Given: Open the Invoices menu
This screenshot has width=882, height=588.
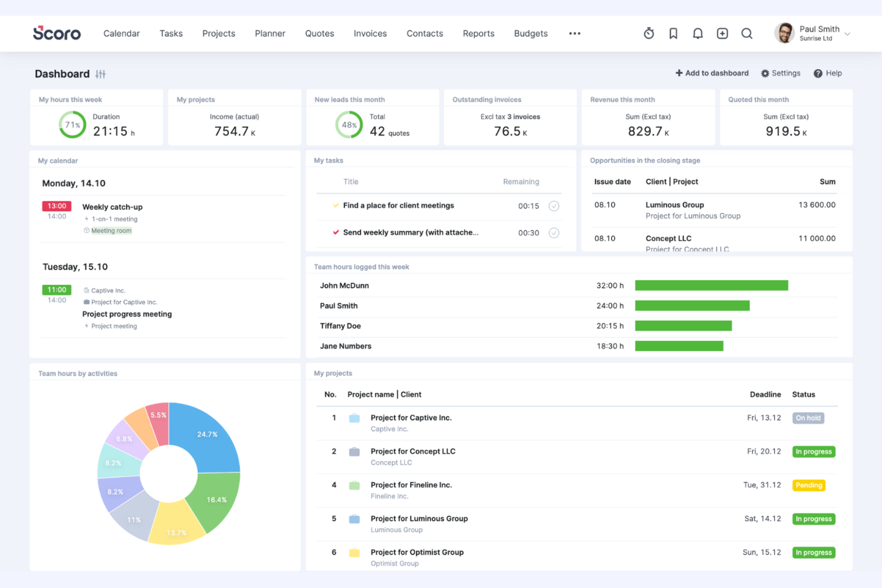Looking at the screenshot, I should coord(370,33).
